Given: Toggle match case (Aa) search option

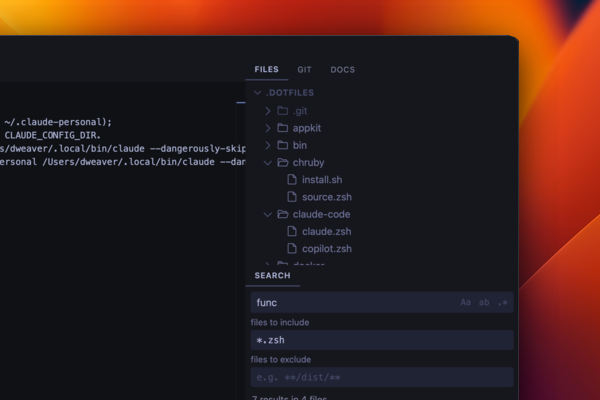Looking at the screenshot, I should 465,302.
